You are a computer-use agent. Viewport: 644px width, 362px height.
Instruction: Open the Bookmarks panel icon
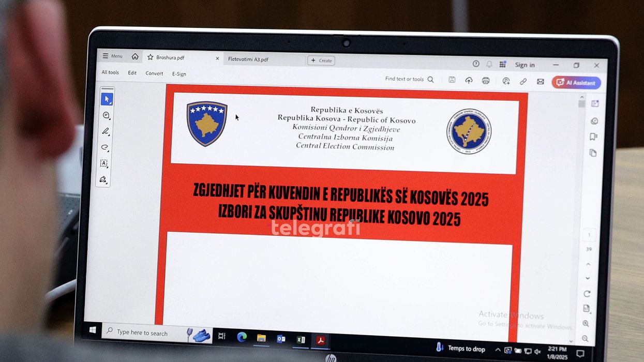point(594,137)
